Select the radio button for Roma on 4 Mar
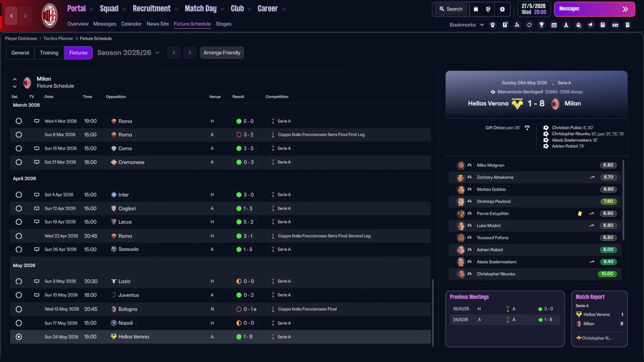Viewport: 644px width, 362px height. (19, 121)
